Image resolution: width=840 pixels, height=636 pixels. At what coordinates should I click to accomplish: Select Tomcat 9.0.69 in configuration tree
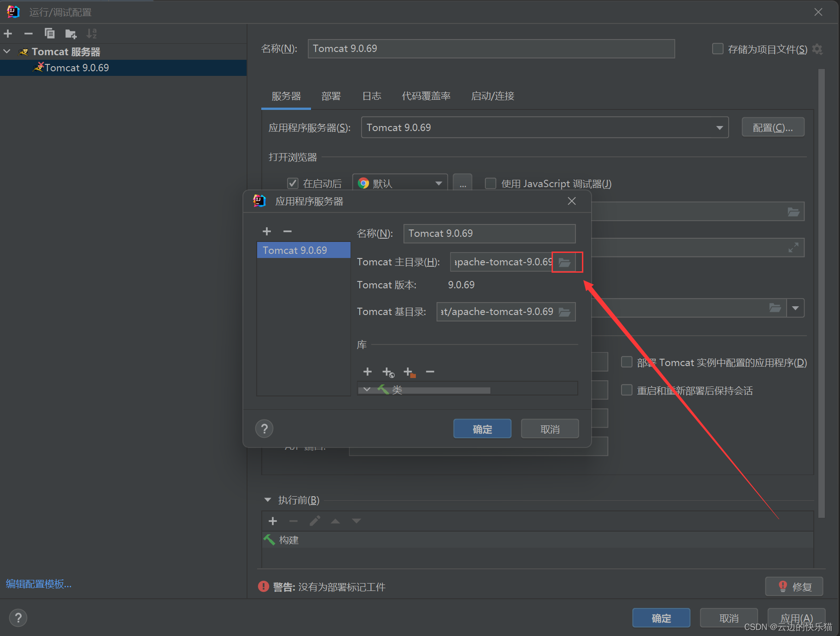123,68
